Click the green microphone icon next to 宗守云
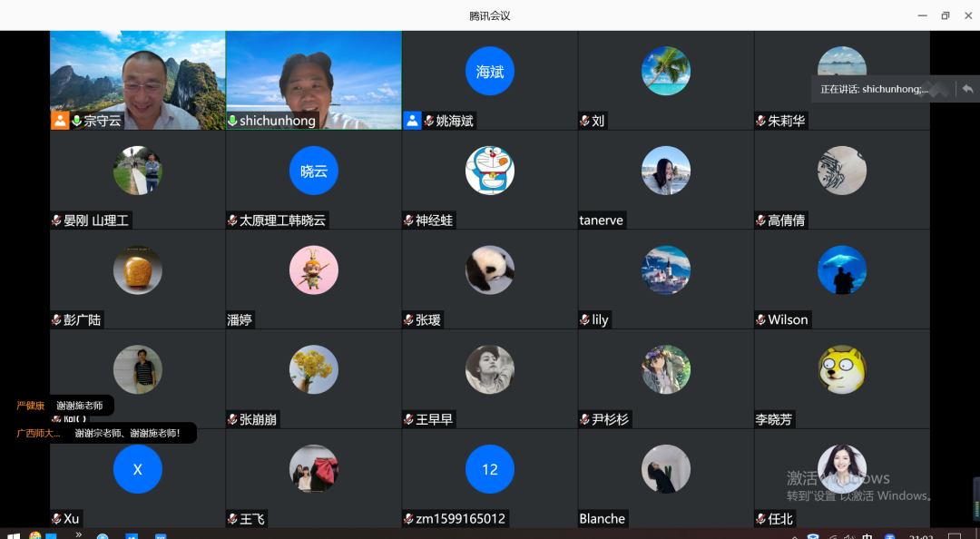The height and width of the screenshot is (539, 980). coord(77,121)
